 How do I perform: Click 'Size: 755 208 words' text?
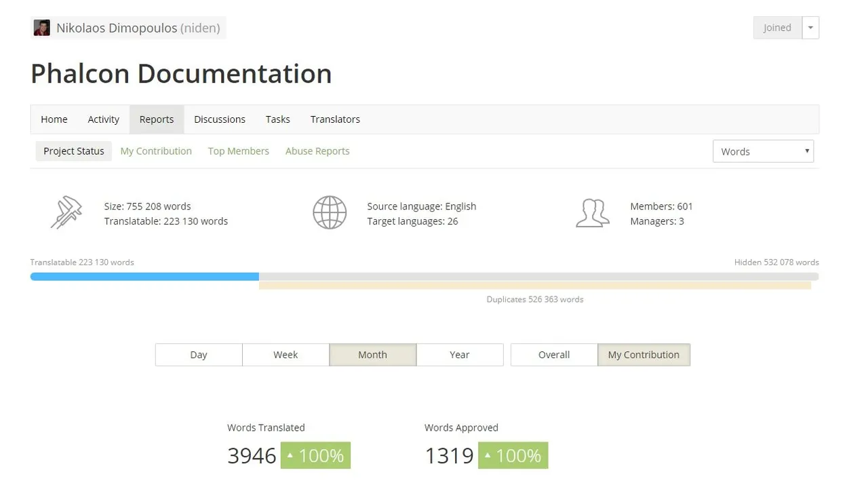[147, 206]
